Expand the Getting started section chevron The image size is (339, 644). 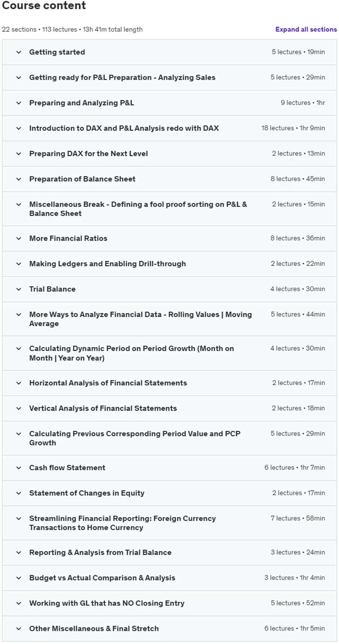19,52
